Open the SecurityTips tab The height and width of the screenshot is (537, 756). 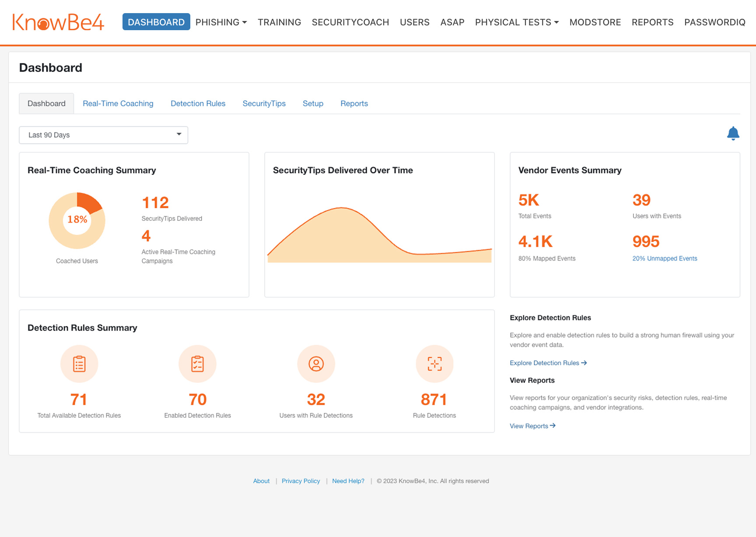[264, 103]
